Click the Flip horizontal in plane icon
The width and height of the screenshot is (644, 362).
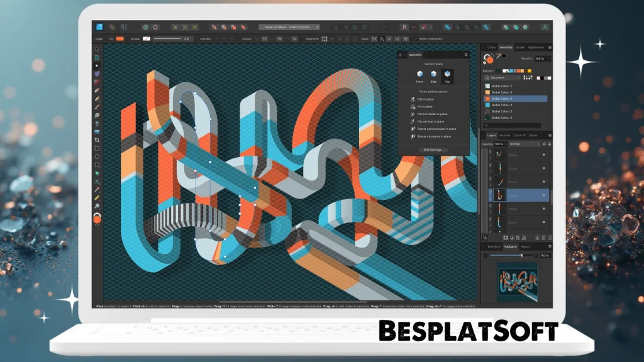[413, 114]
